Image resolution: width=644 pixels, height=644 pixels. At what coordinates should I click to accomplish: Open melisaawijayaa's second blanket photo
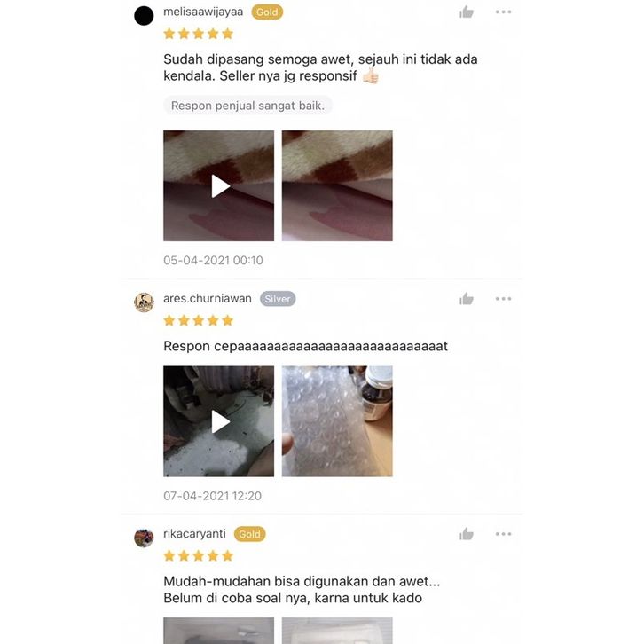pos(337,185)
